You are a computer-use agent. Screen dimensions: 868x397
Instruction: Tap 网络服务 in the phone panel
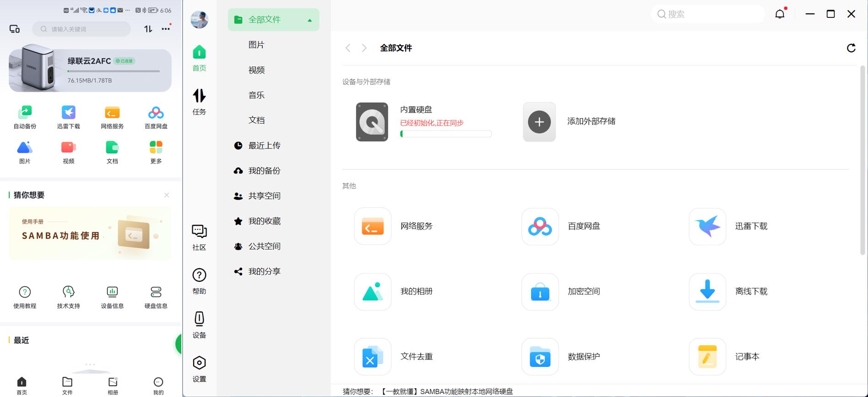click(x=112, y=117)
